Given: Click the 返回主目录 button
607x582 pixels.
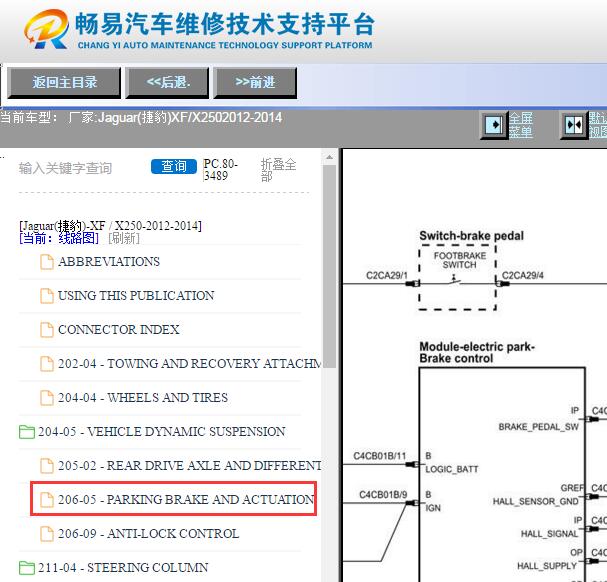Looking at the screenshot, I should pyautogui.click(x=64, y=82).
